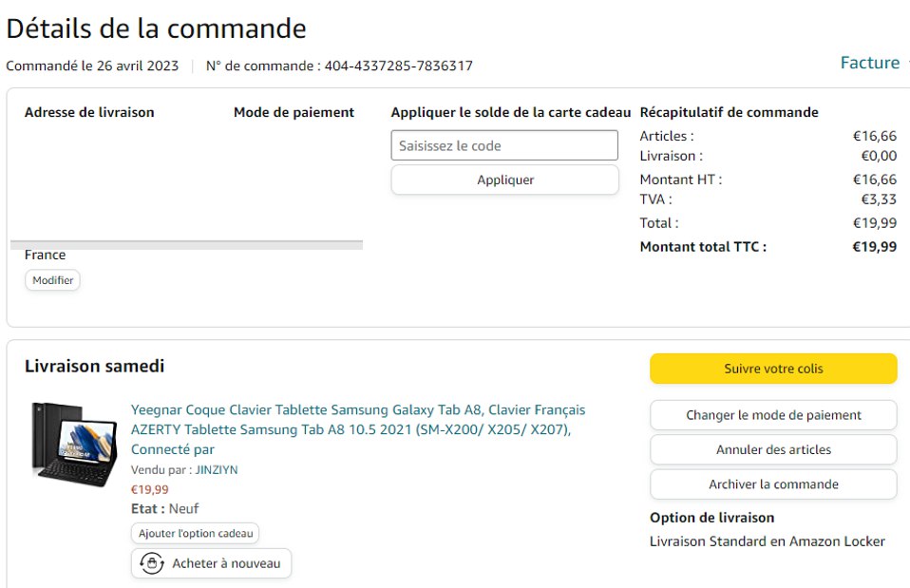
Task: Click the Commandé le 26 avril 2023 date
Action: [x=92, y=66]
